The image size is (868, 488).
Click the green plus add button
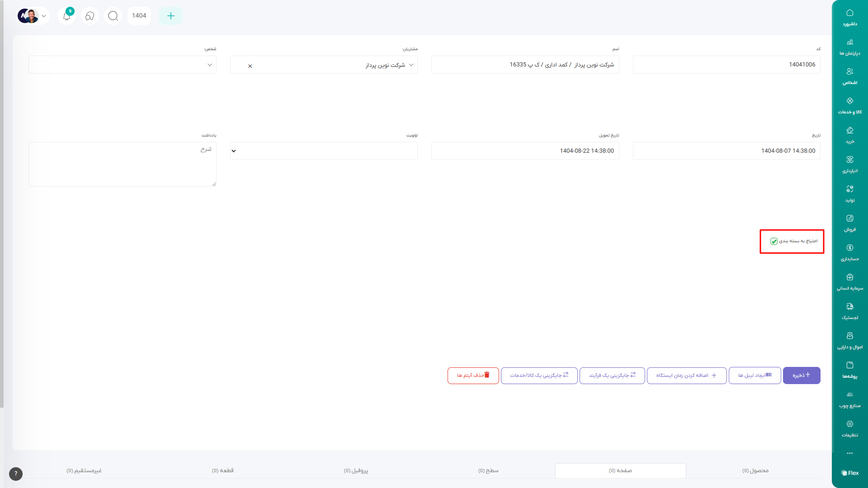pos(170,16)
